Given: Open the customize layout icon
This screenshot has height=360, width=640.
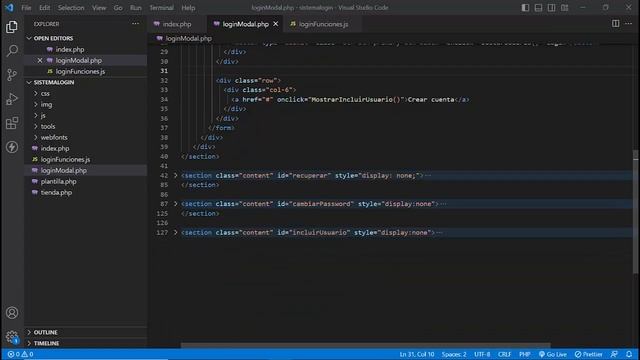Looking at the screenshot, I should [x=564, y=8].
